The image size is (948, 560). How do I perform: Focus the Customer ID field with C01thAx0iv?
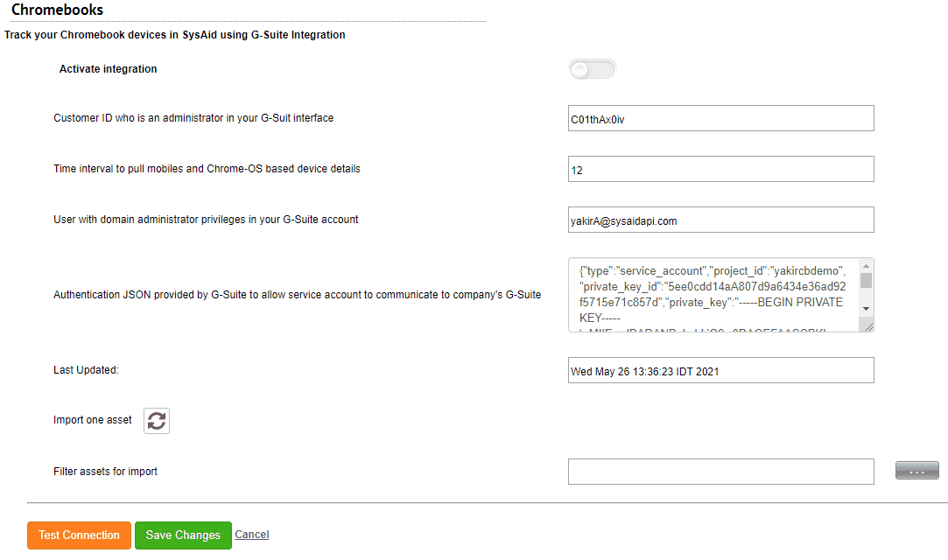(720, 118)
